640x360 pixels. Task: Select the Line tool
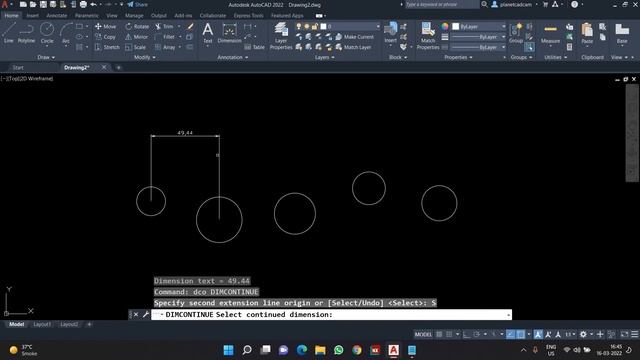9,33
